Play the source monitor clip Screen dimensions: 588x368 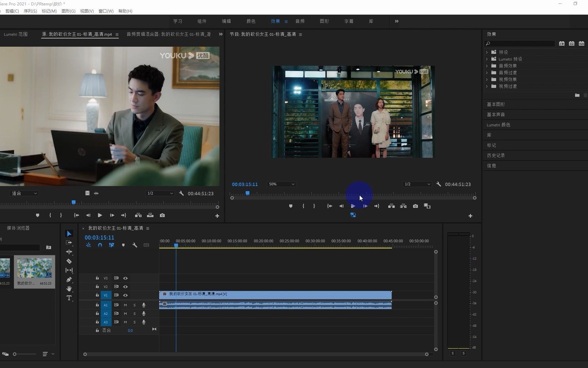[x=100, y=215]
